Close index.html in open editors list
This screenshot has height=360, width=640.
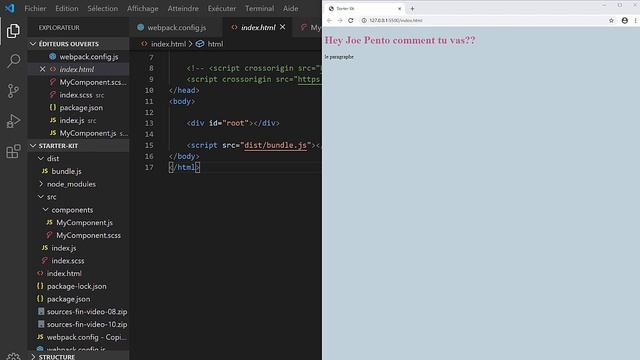[42, 69]
